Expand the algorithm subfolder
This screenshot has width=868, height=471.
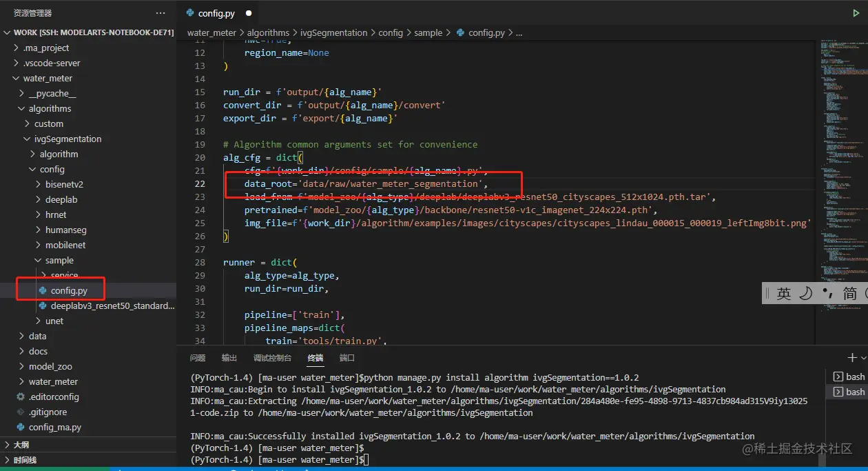point(33,154)
